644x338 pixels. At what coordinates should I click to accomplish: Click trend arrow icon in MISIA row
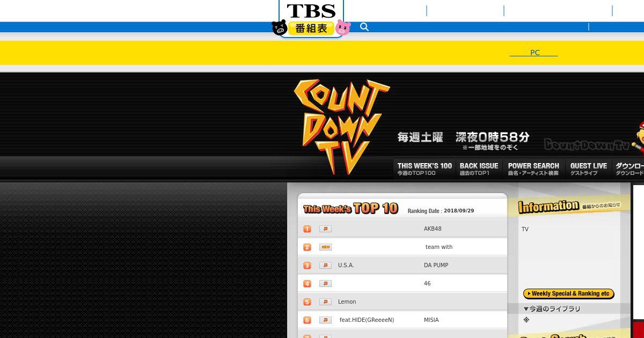[325, 320]
